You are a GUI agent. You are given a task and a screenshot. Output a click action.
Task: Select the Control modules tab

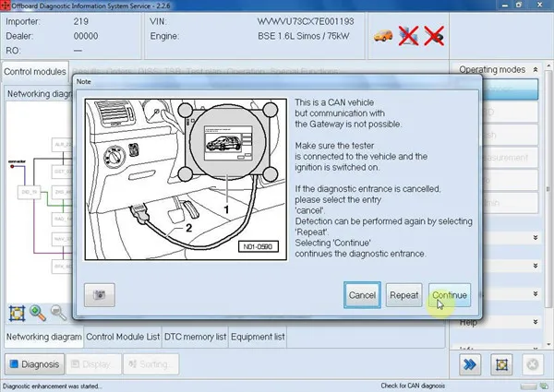click(x=35, y=72)
